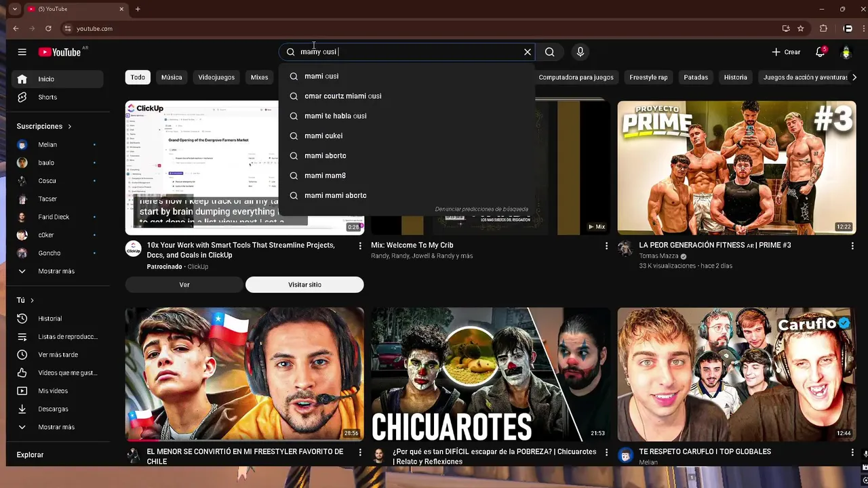Viewport: 868px width, 488px height.
Task: Select the Música filter chip
Action: click(172, 77)
